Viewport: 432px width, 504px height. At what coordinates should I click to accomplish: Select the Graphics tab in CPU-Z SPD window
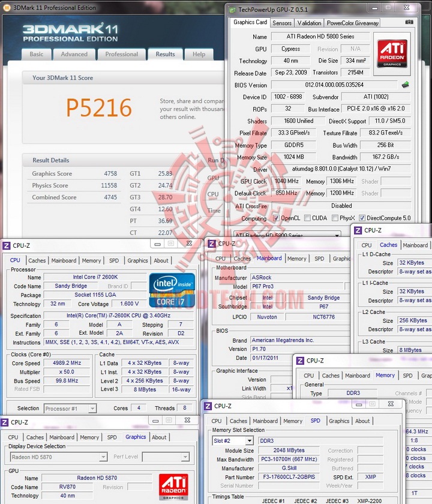click(x=339, y=421)
